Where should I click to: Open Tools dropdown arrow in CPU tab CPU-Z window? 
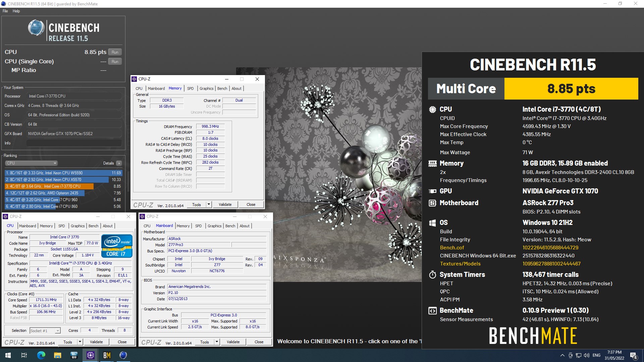click(80, 342)
